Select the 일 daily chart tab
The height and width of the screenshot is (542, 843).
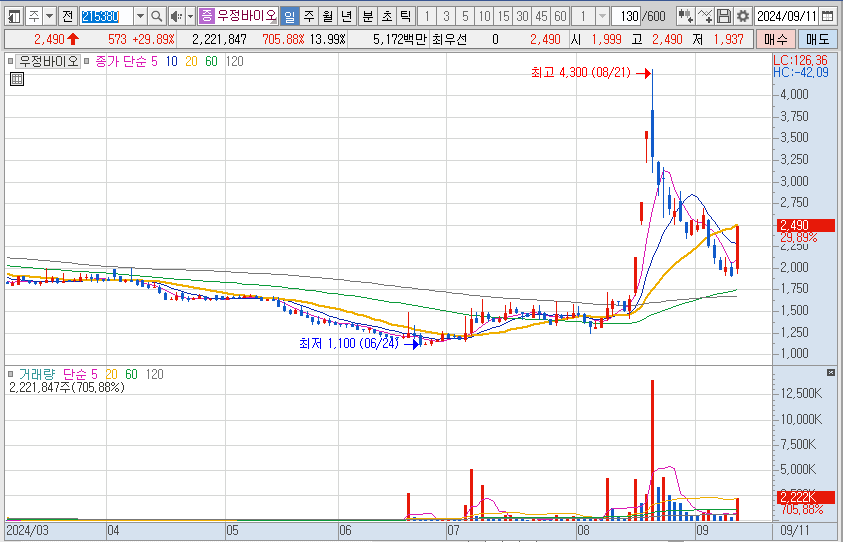click(289, 17)
